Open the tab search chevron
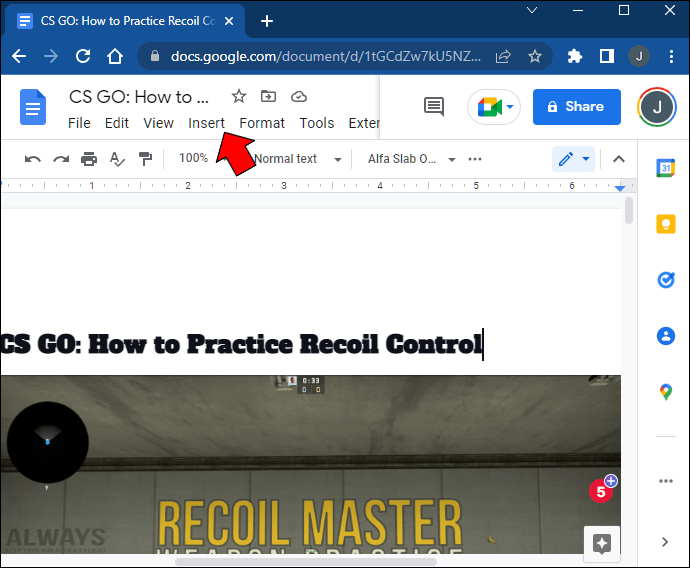690x568 pixels. (532, 10)
